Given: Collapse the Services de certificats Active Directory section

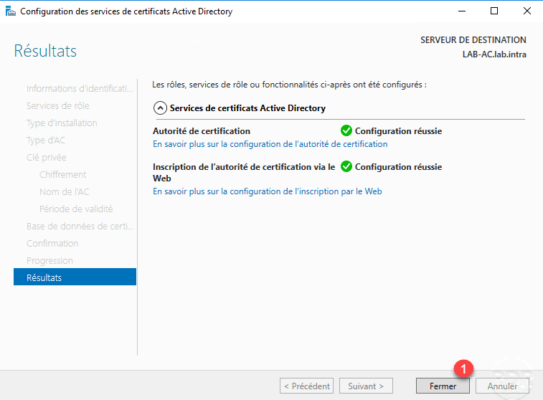Looking at the screenshot, I should coord(160,108).
